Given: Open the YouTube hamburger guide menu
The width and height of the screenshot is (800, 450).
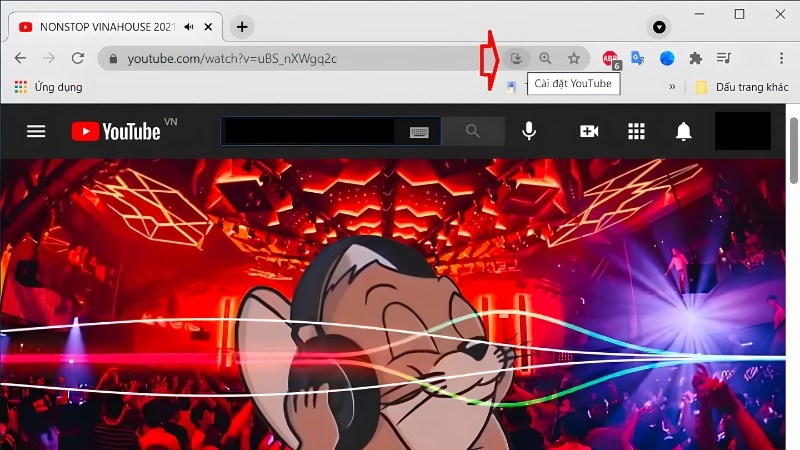Looking at the screenshot, I should coord(36,132).
